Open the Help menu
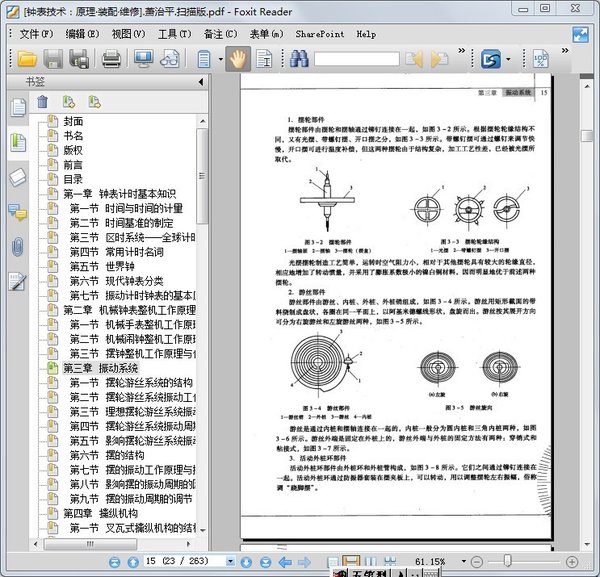Screen dimensions: 600x577 pyautogui.click(x=366, y=33)
